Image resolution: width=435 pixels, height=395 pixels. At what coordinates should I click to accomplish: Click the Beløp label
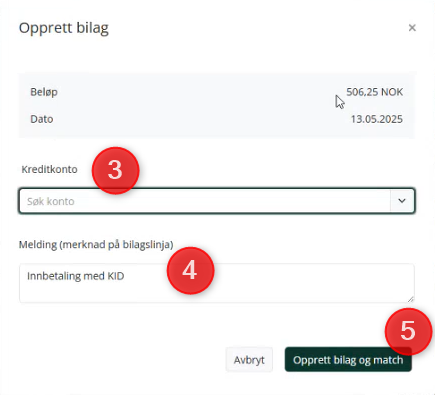pyautogui.click(x=44, y=92)
